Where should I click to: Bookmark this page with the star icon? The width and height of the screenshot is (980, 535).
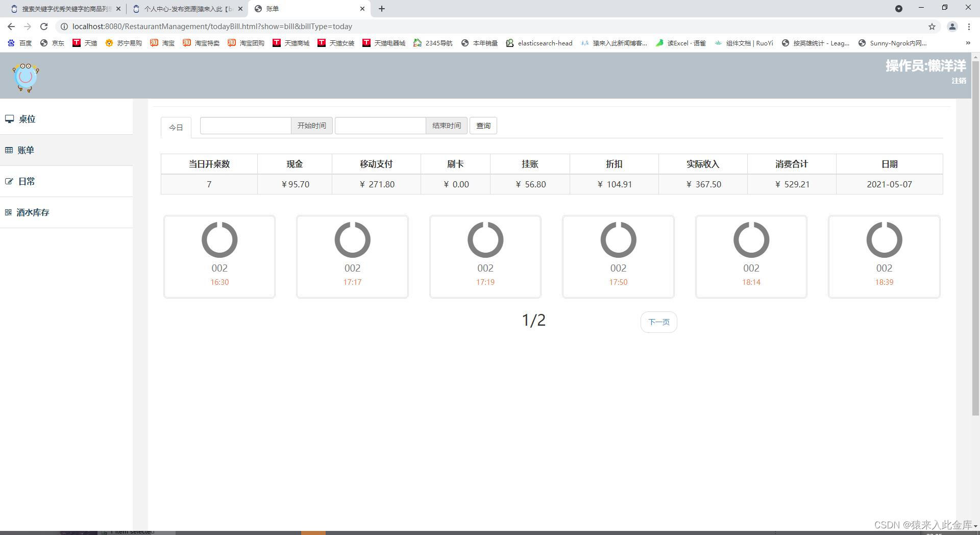click(932, 27)
